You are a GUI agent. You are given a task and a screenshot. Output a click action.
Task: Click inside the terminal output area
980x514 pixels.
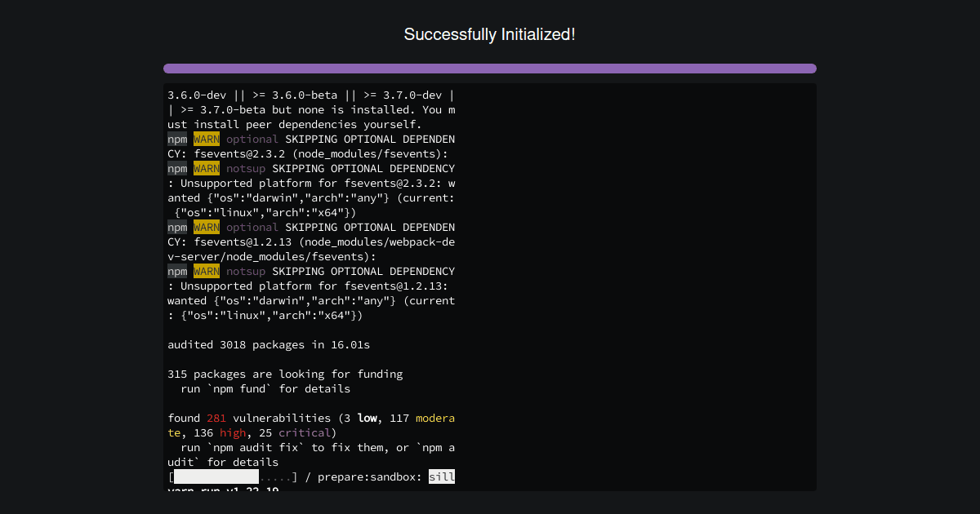(490, 286)
